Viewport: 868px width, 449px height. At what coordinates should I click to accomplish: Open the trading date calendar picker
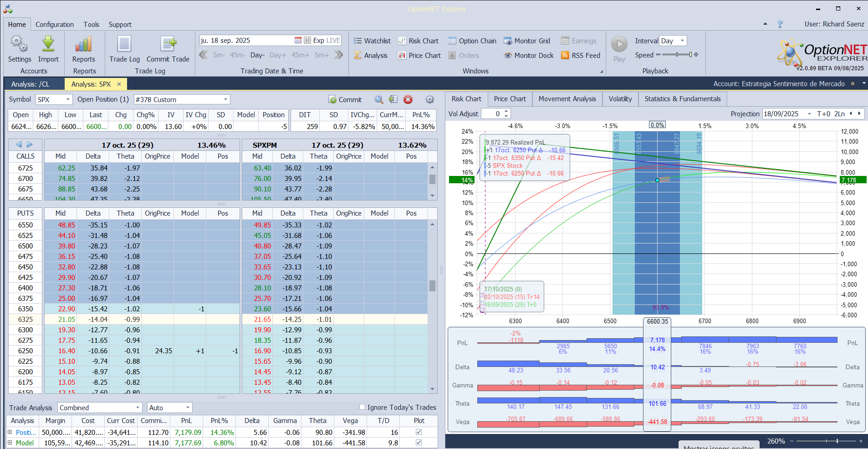(298, 41)
